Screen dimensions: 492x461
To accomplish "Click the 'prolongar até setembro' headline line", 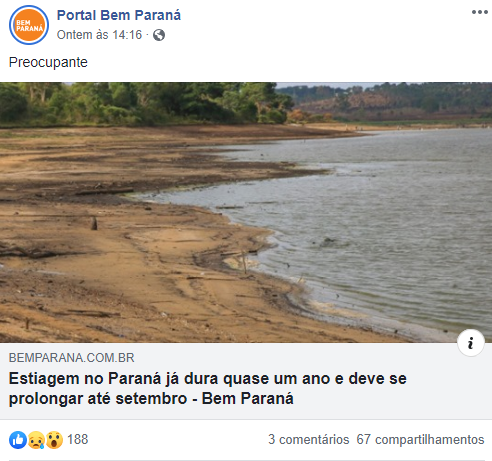I will 98,399.
